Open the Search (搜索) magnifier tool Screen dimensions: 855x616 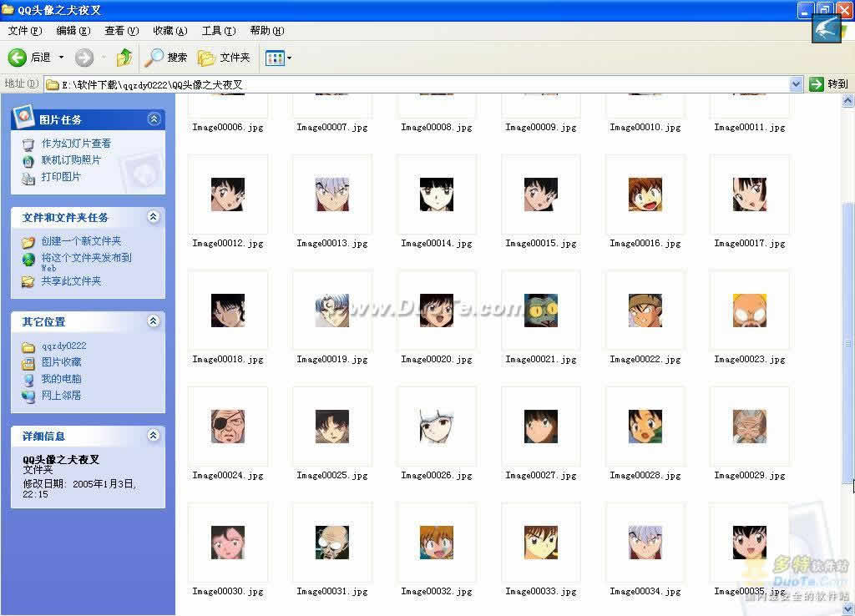tap(166, 58)
